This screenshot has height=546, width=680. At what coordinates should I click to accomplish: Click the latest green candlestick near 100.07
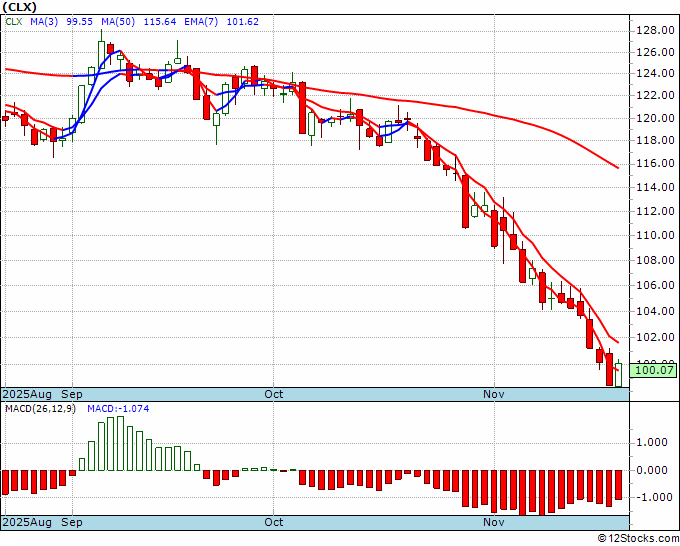pyautogui.click(x=618, y=374)
